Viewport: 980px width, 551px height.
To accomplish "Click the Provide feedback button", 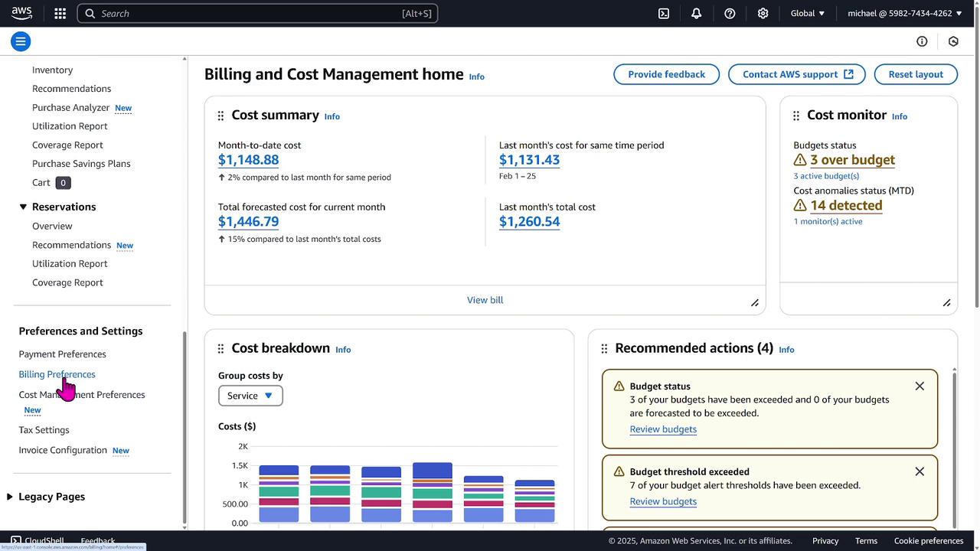I will pyautogui.click(x=666, y=74).
